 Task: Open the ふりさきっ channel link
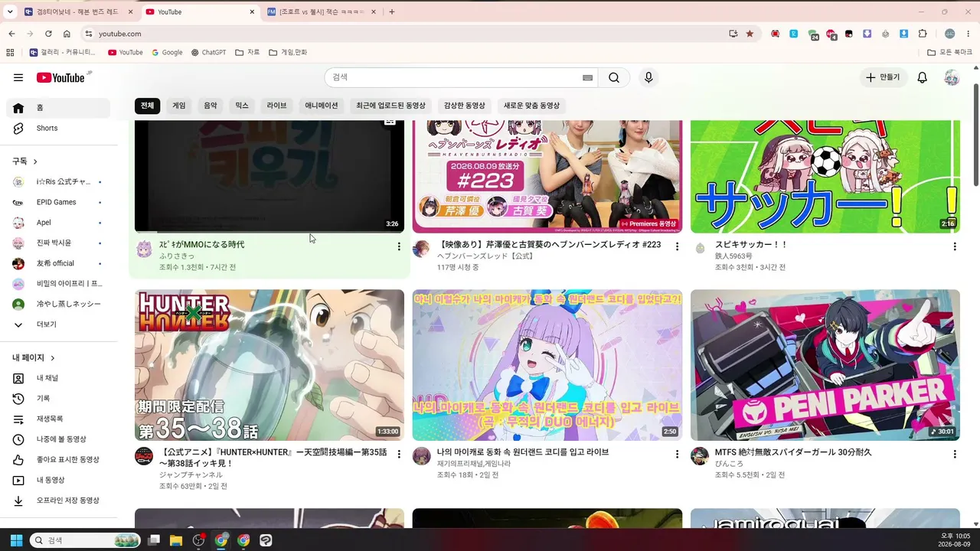click(177, 256)
